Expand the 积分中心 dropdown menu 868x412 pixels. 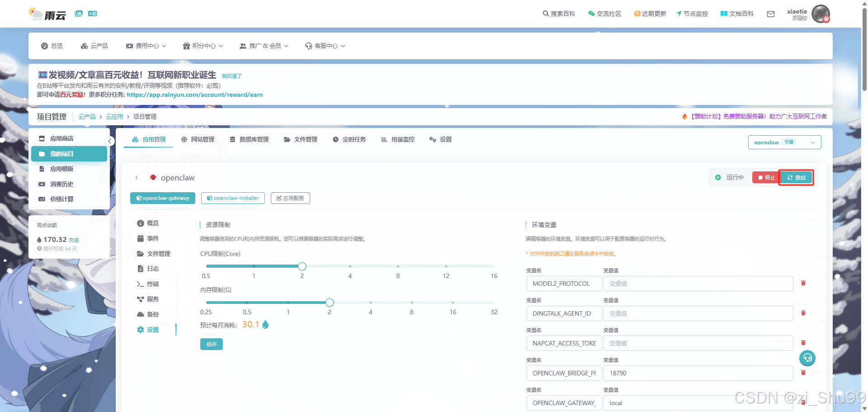point(203,46)
